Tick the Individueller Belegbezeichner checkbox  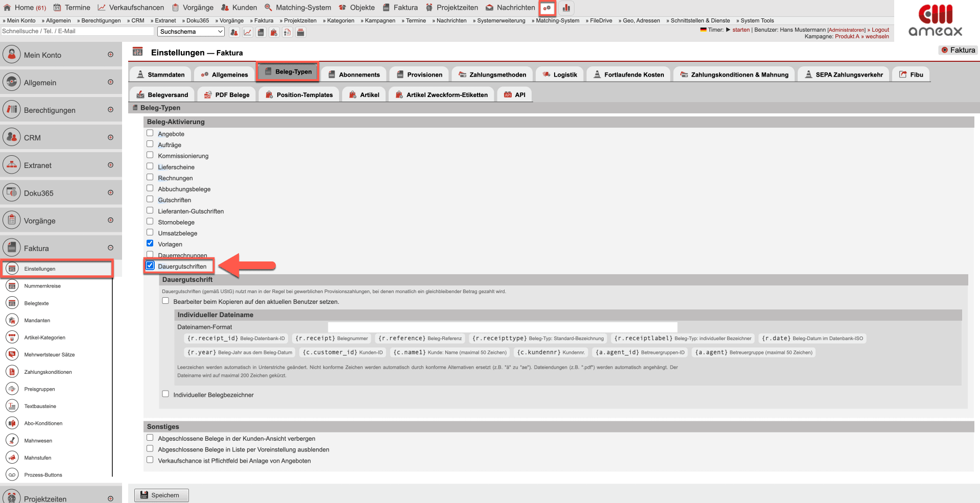(165, 394)
